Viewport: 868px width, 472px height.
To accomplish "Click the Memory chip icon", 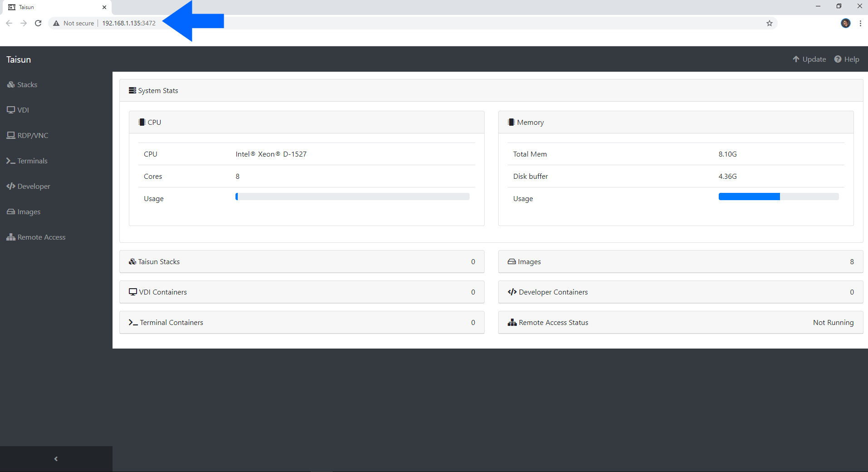I will (x=511, y=123).
